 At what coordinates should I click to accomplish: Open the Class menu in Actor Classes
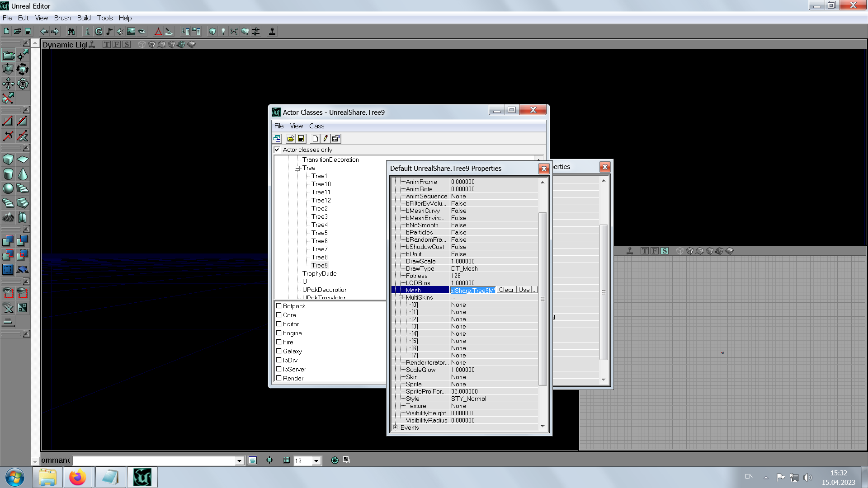316,126
